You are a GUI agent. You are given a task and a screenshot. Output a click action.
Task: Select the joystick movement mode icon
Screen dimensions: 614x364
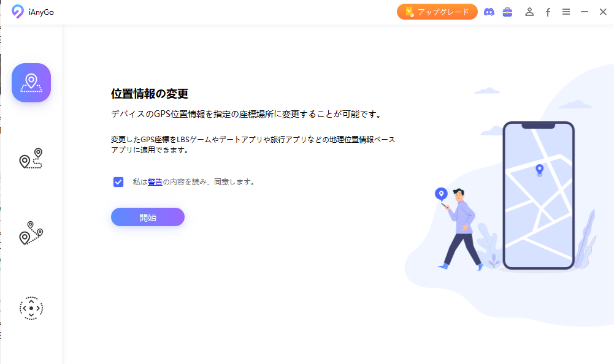pos(31,308)
